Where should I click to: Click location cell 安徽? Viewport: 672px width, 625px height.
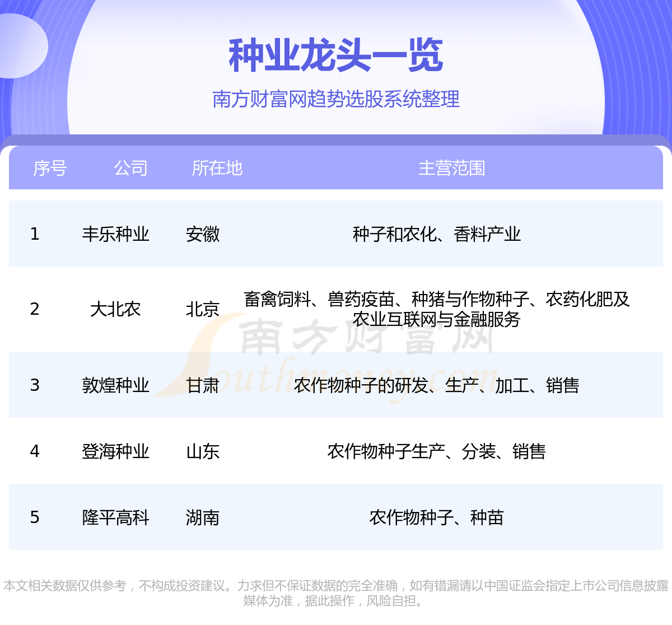pos(203,234)
